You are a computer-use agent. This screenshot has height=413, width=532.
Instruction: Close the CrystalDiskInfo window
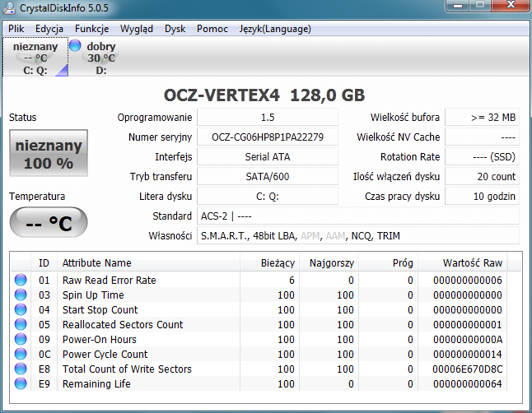click(511, 6)
